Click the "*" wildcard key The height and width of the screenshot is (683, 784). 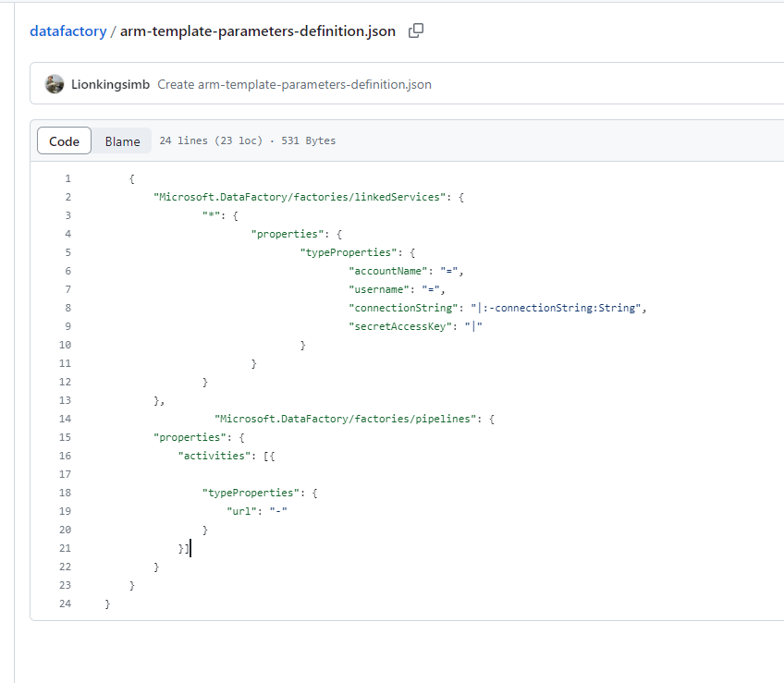pyautogui.click(x=211, y=215)
